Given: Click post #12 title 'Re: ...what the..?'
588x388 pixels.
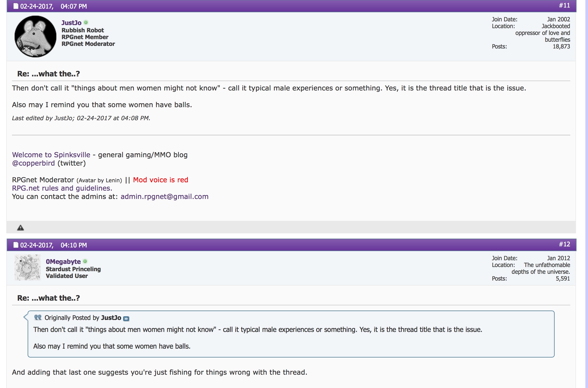Looking at the screenshot, I should tap(49, 298).
